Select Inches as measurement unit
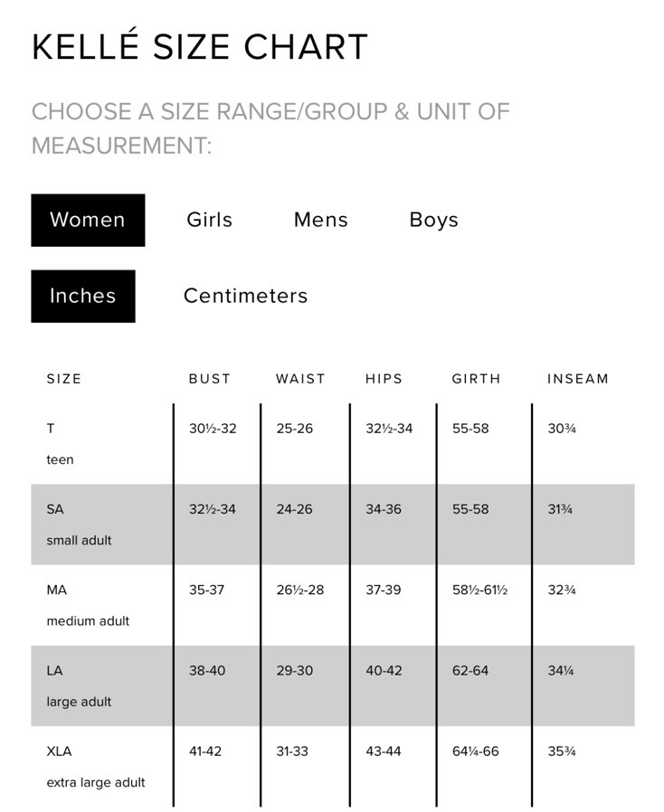The width and height of the screenshot is (664, 812). (83, 296)
